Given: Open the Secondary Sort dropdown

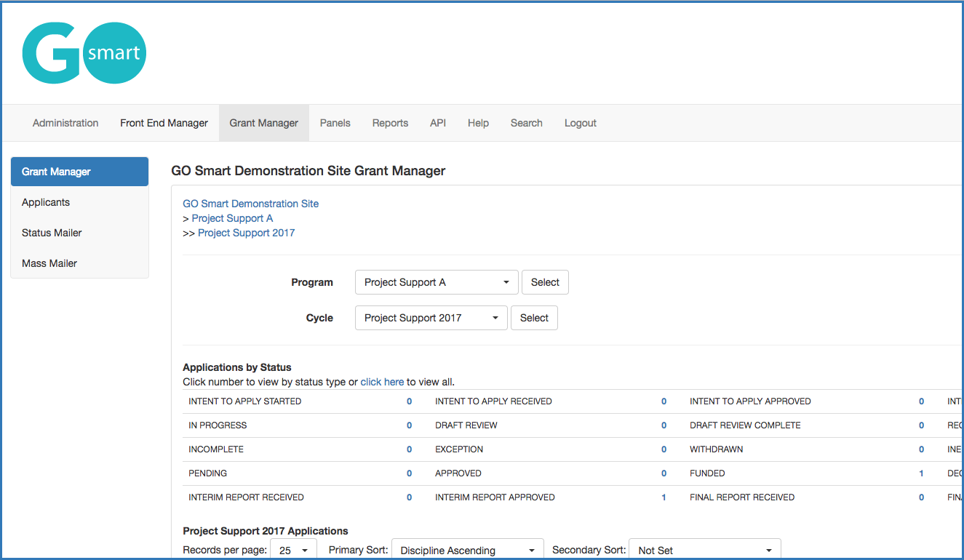Looking at the screenshot, I should (704, 551).
